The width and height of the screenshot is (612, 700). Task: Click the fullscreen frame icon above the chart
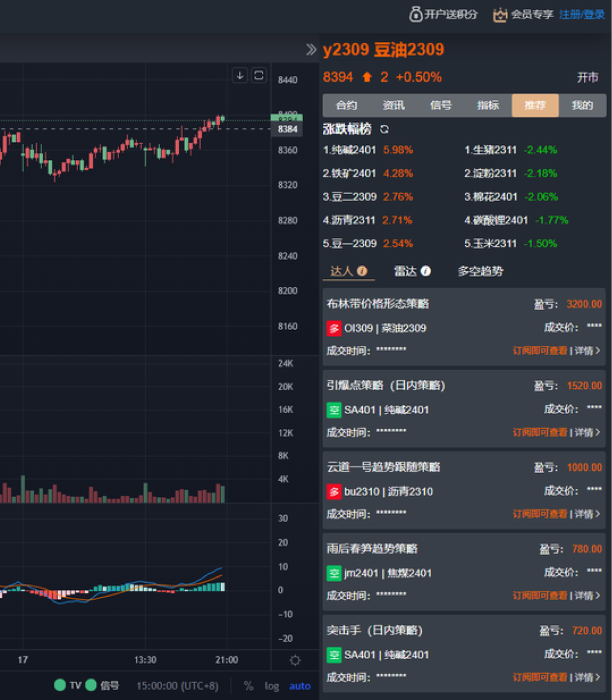coord(258,75)
